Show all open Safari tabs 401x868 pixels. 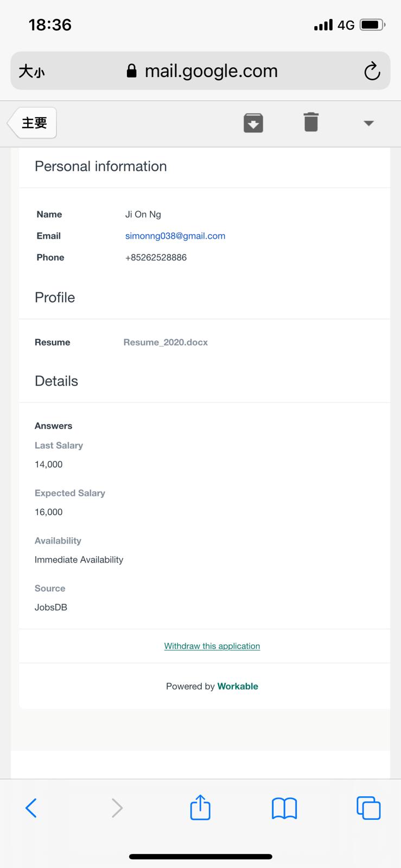coord(368,808)
